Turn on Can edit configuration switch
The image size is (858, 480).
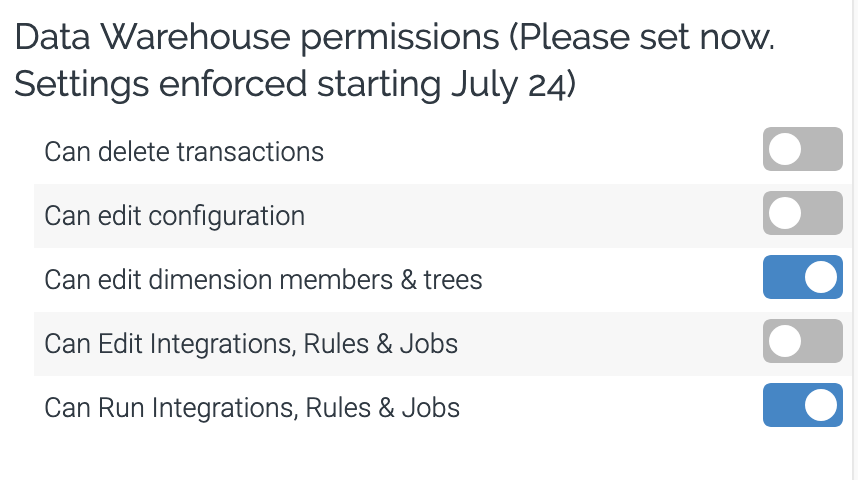point(802,214)
